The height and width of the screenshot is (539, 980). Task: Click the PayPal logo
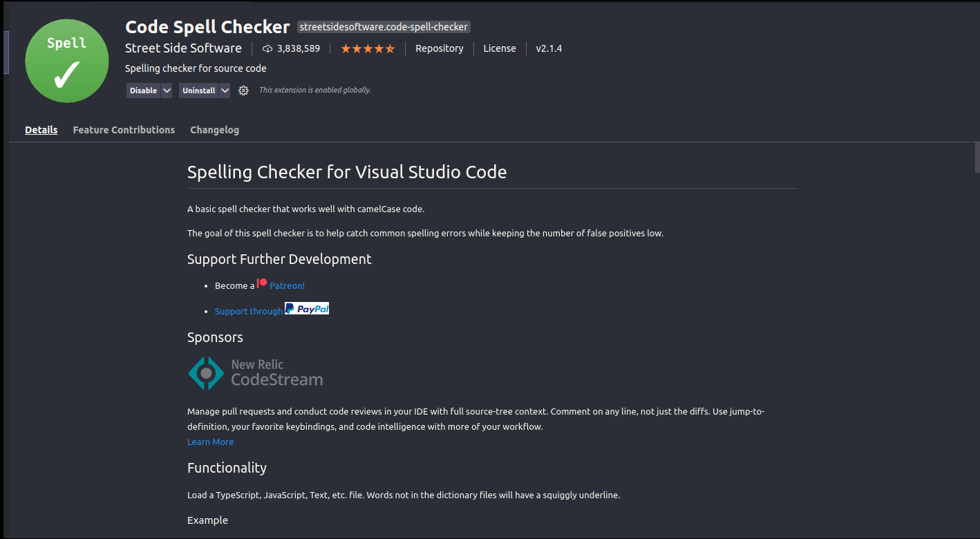307,308
